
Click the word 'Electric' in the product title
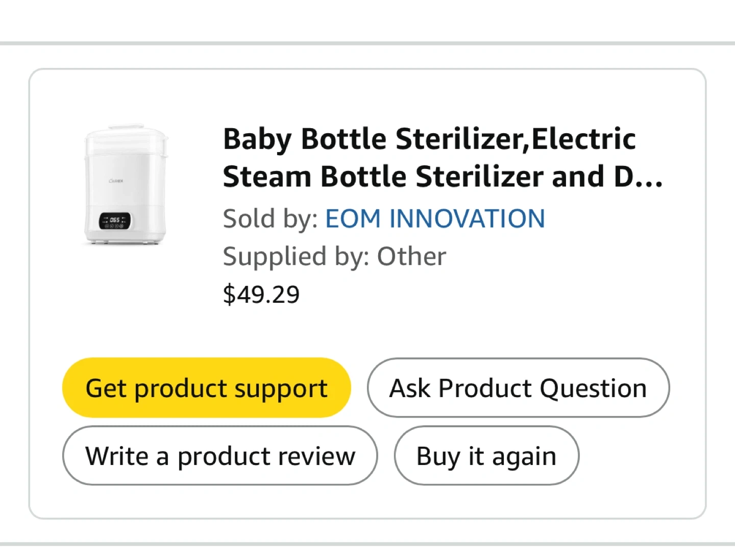pyautogui.click(x=583, y=139)
